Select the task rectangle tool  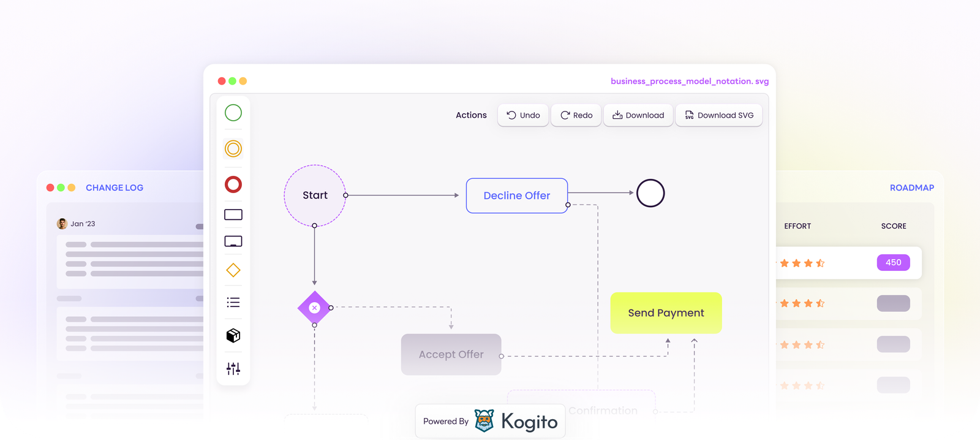233,214
